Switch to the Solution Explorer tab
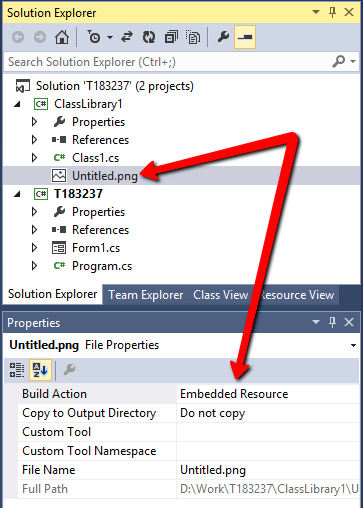Screen dimensions: 363x508 pyautogui.click(x=53, y=294)
